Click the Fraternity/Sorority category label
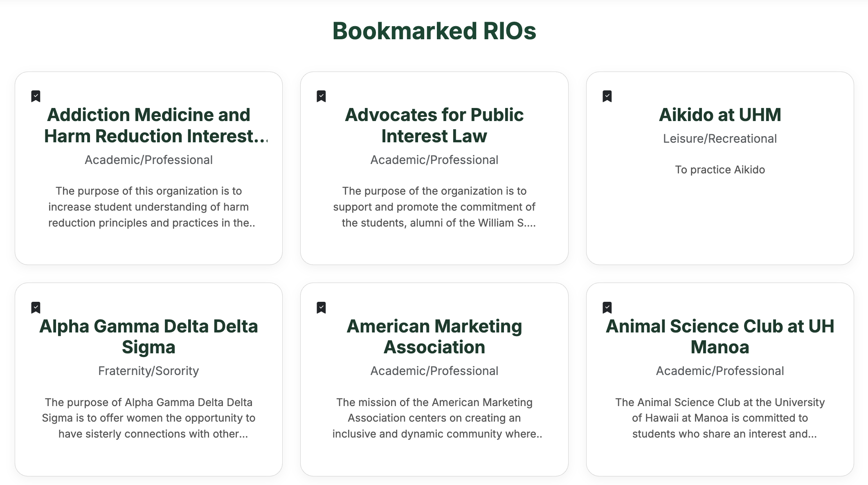Image resolution: width=868 pixels, height=485 pixels. click(x=148, y=371)
